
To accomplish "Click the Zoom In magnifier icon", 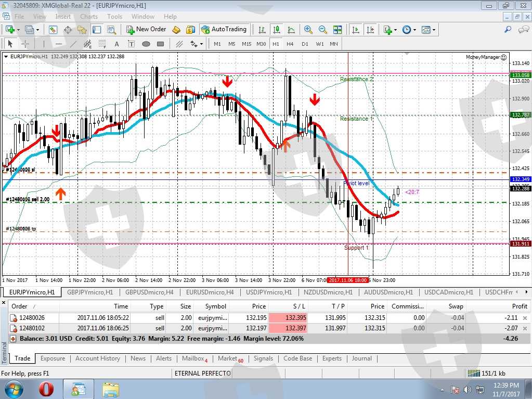I will [308, 30].
